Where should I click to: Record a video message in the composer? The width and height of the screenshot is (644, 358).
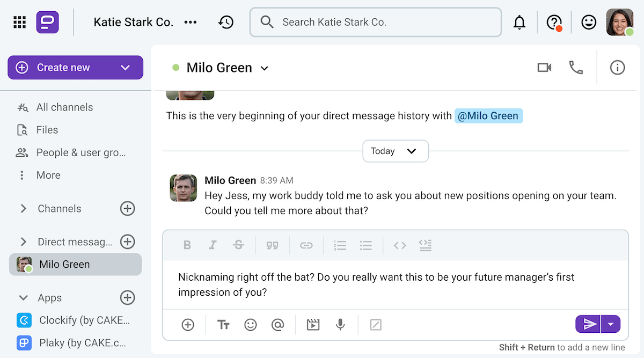313,324
